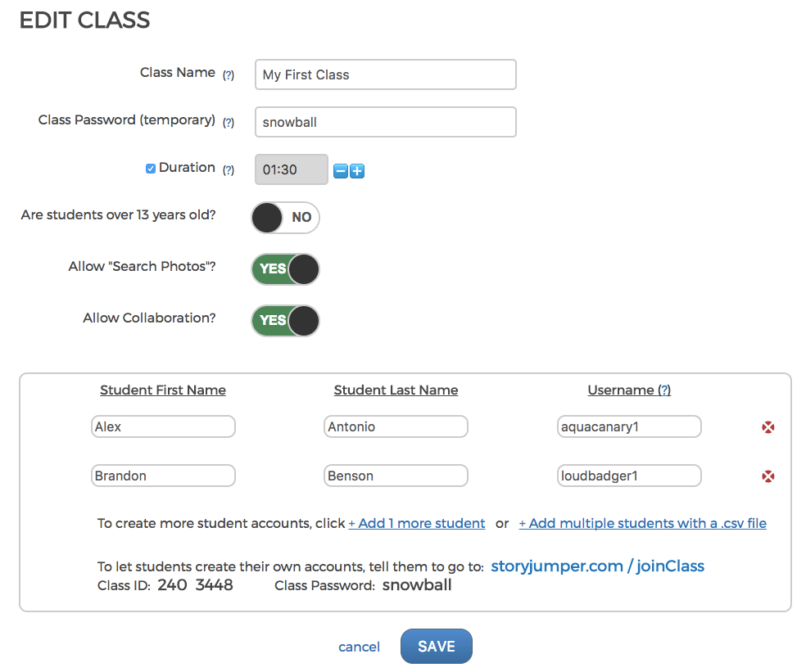
Task: Click the cancel link
Action: (359, 647)
